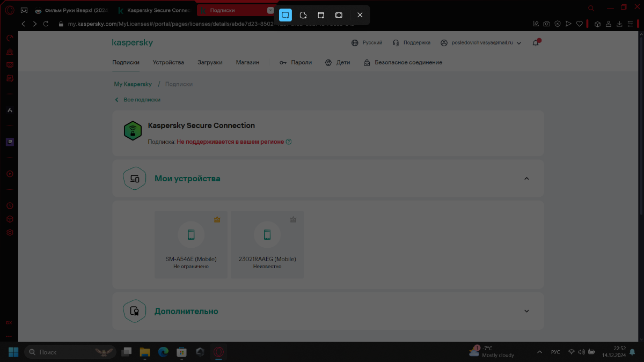Expand the Дополнительно section
This screenshot has width=644, height=362.
pos(526,311)
